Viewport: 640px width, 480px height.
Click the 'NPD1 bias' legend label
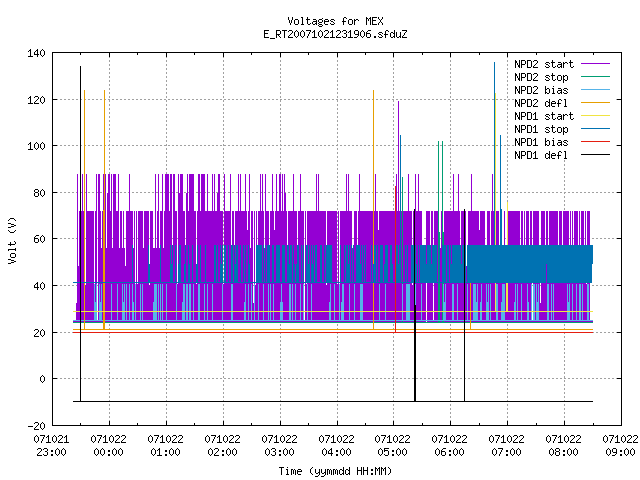coord(541,142)
